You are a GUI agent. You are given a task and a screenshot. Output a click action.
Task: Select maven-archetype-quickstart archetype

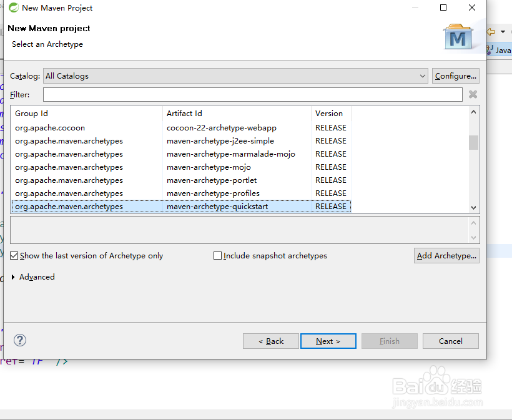click(181, 206)
